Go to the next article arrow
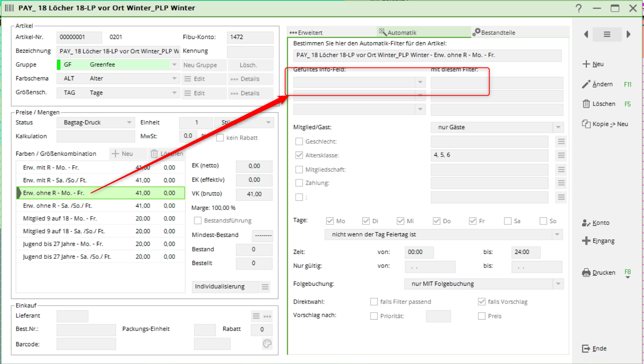644x364 pixels. point(628,34)
